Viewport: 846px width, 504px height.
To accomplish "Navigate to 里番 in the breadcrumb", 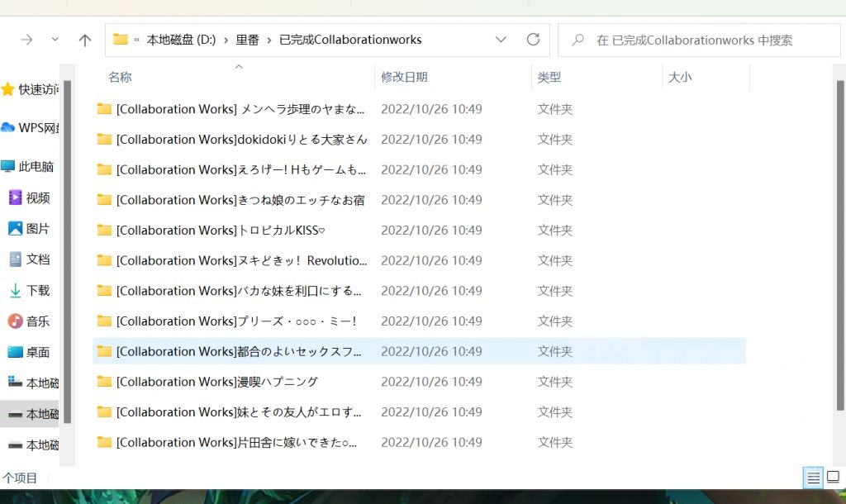I will (x=247, y=40).
